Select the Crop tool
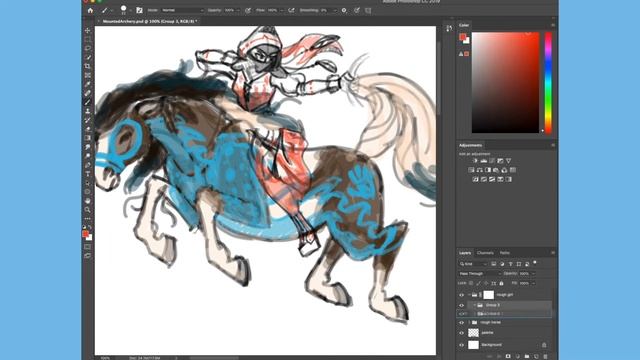640x360 pixels. (x=87, y=66)
